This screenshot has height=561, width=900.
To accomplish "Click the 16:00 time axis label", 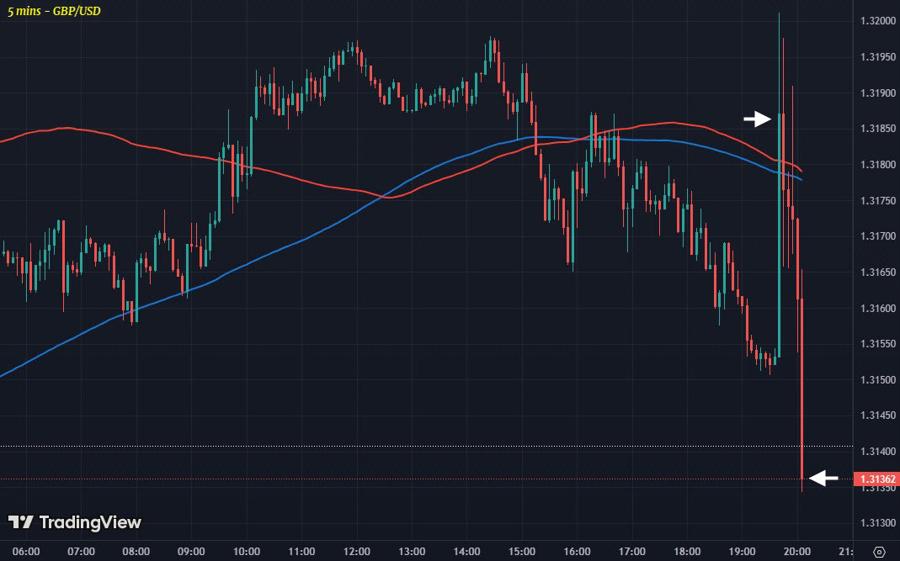I will [x=577, y=552].
